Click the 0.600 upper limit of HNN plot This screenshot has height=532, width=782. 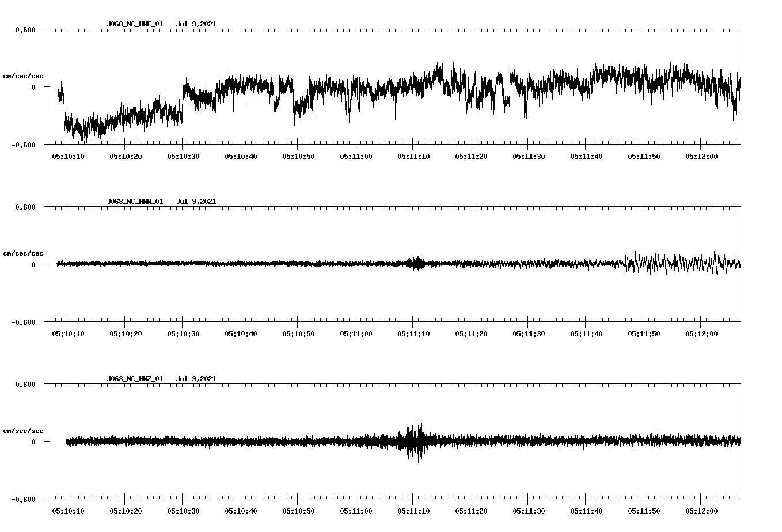(x=25, y=207)
